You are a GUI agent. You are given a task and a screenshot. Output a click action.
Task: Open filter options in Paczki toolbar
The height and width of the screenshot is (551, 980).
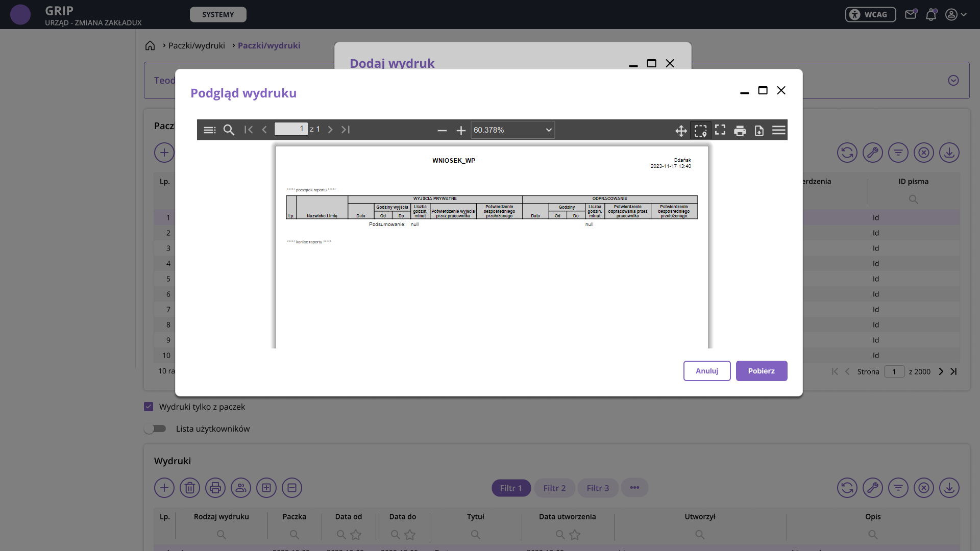point(898,153)
